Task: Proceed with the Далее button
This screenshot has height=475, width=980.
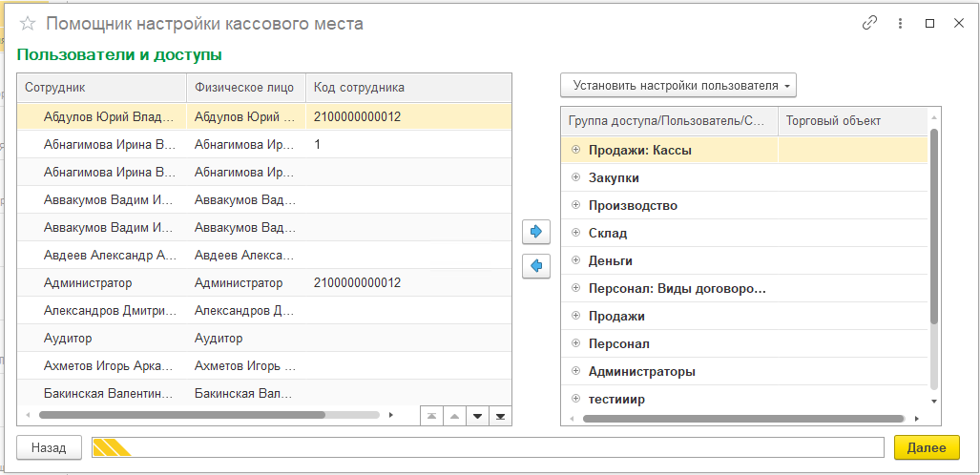Action: pos(927,447)
